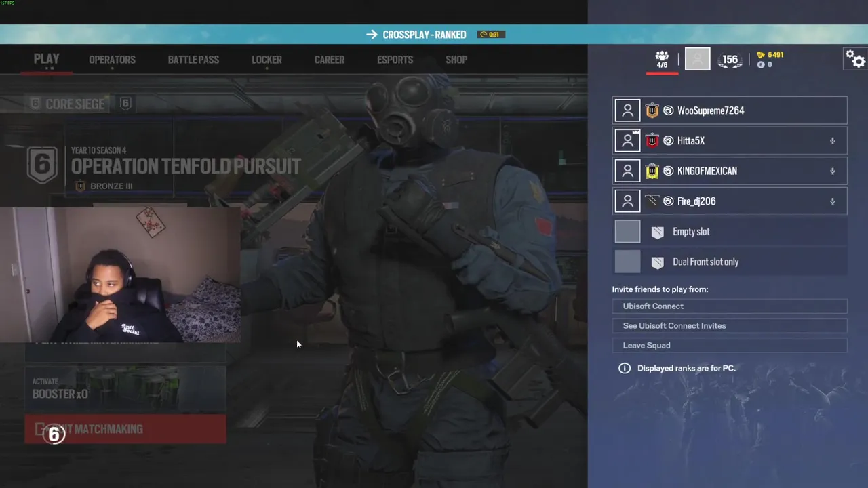Click KINGOFMEXICAN's yellow rank emblem
868x488 pixels.
pos(652,171)
